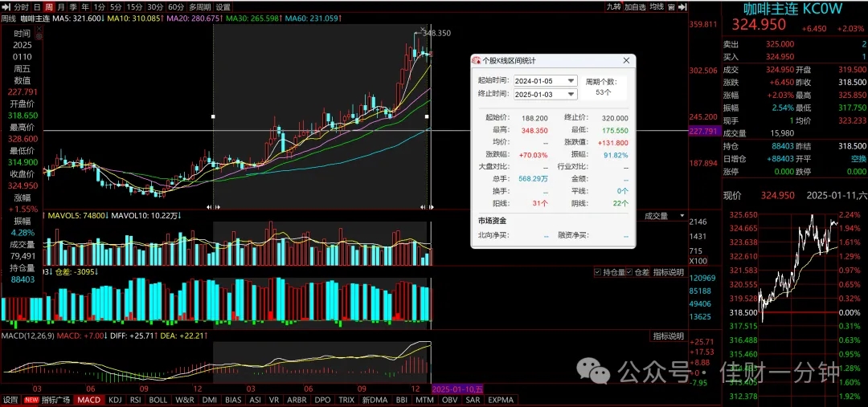
Task: Click the range statistics dialog logo icon
Action: point(476,60)
